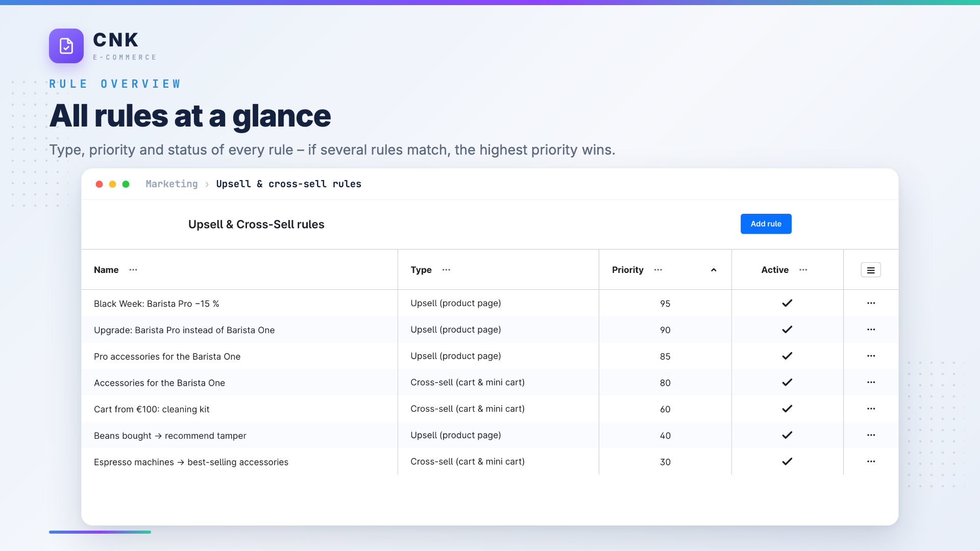Open row menu for Cart from €100 rule

click(871, 409)
